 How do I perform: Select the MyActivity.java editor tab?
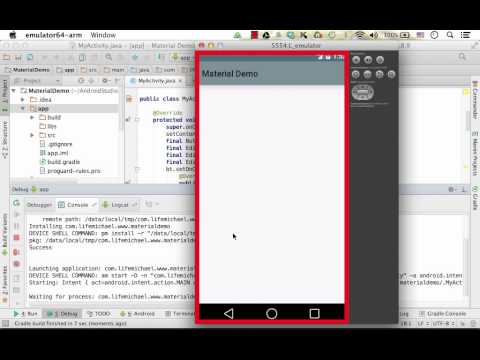point(156,81)
